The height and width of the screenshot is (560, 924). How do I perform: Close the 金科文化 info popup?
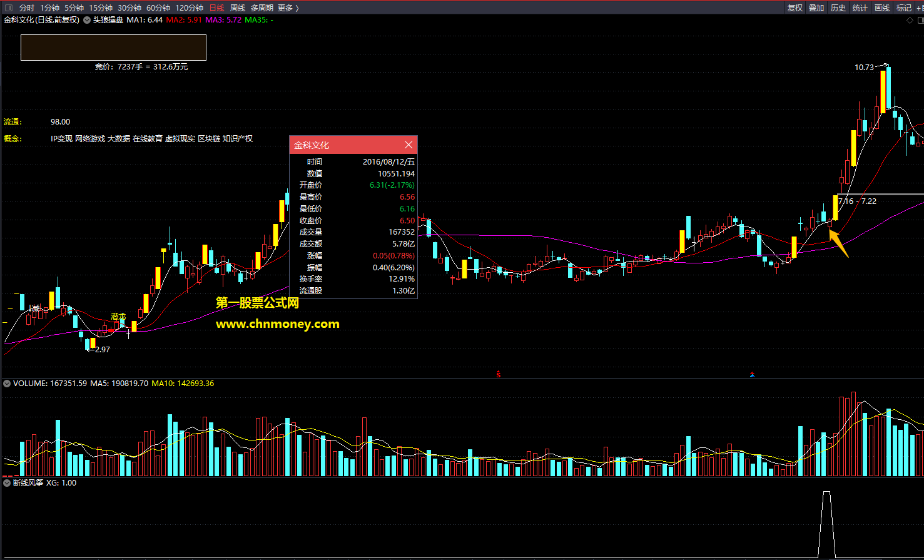[409, 145]
